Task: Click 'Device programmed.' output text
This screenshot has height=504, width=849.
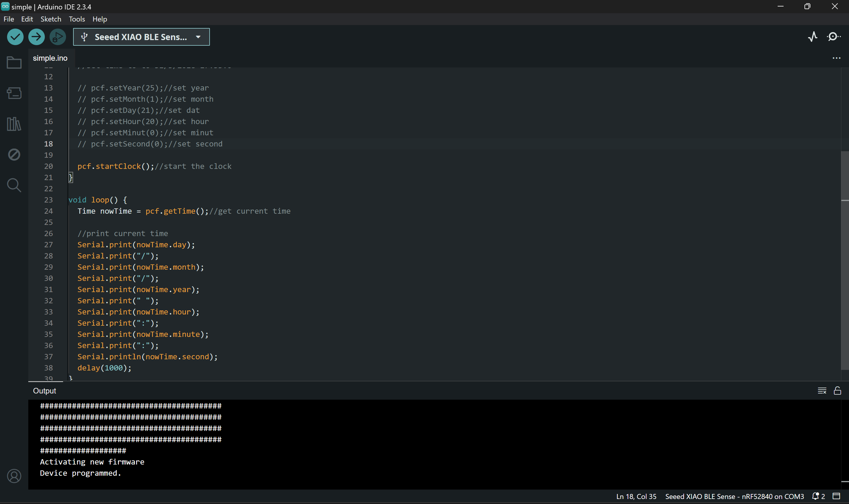Action: pos(80,473)
